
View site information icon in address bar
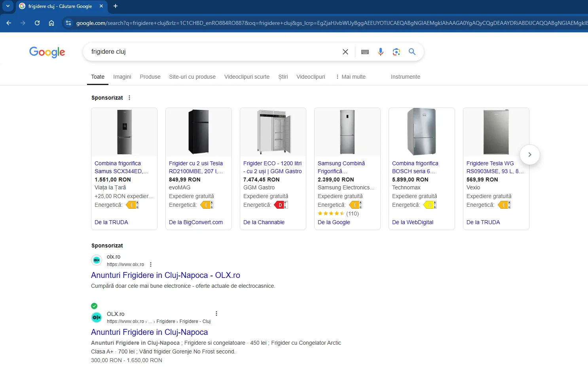tap(68, 23)
